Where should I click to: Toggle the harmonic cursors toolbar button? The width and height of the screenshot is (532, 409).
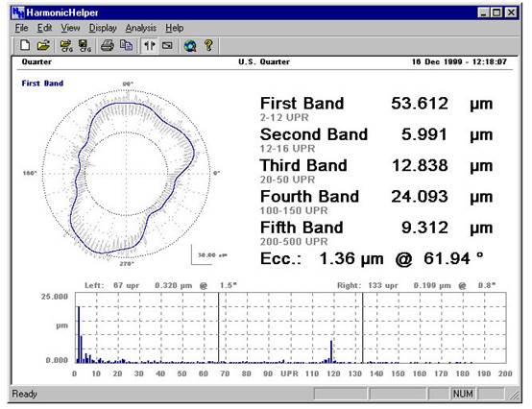click(x=149, y=45)
